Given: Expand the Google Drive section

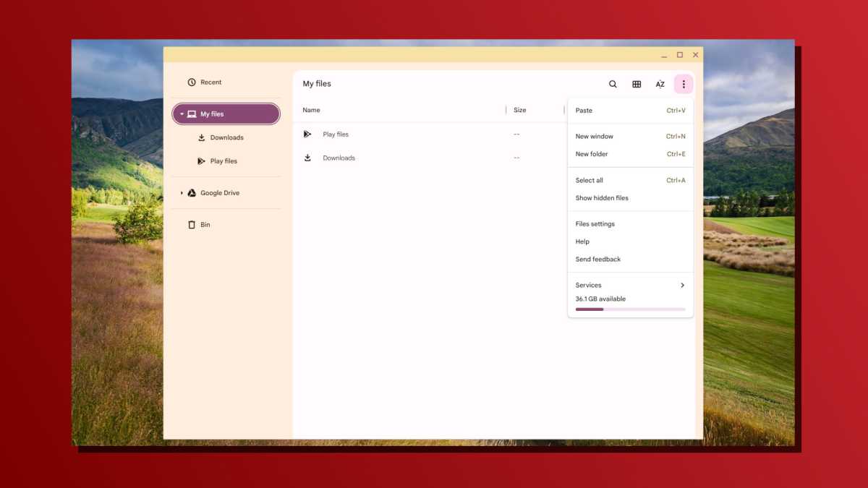Looking at the screenshot, I should (x=181, y=192).
